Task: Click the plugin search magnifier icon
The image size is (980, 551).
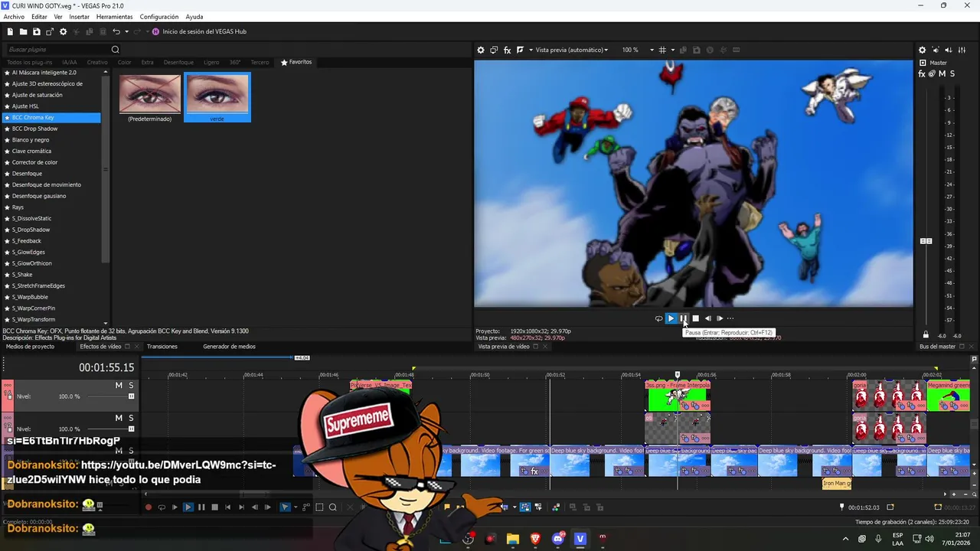Action: [x=116, y=50]
